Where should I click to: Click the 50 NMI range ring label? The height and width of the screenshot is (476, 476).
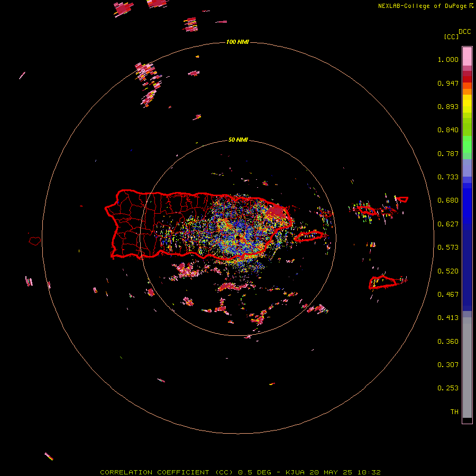(x=238, y=140)
